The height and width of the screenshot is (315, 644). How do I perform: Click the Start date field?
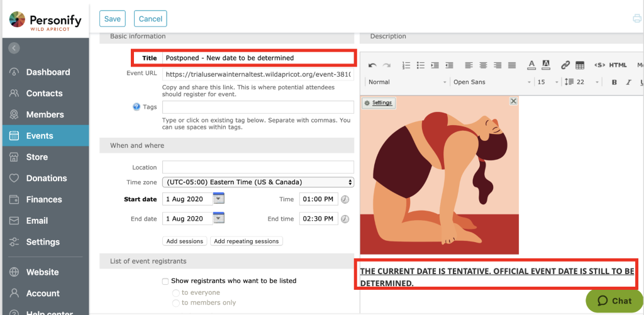tap(187, 199)
